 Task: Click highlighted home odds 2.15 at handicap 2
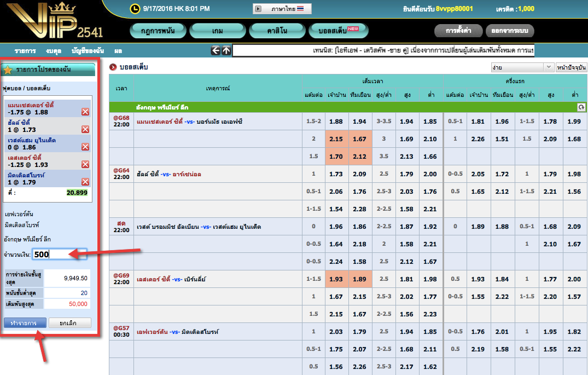pos(336,139)
